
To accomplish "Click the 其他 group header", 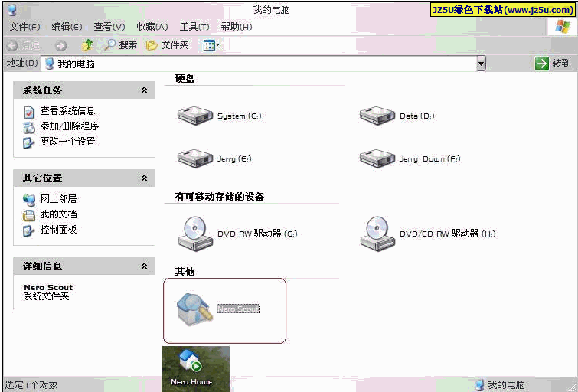I will click(x=185, y=272).
